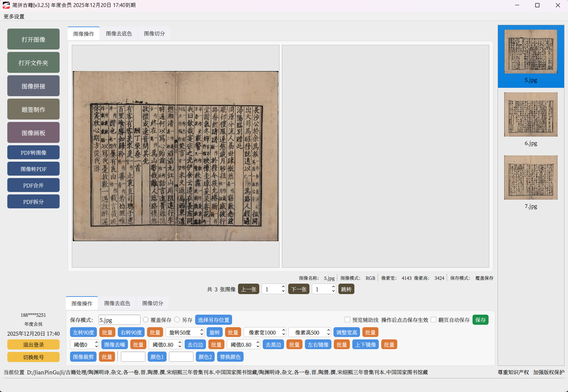Click the 左转90度 button
Screen dimensions: 568x392
pos(84,332)
